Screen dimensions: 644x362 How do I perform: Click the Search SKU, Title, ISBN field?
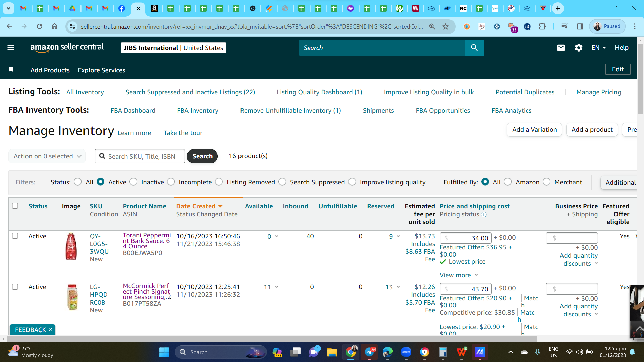pos(140,156)
